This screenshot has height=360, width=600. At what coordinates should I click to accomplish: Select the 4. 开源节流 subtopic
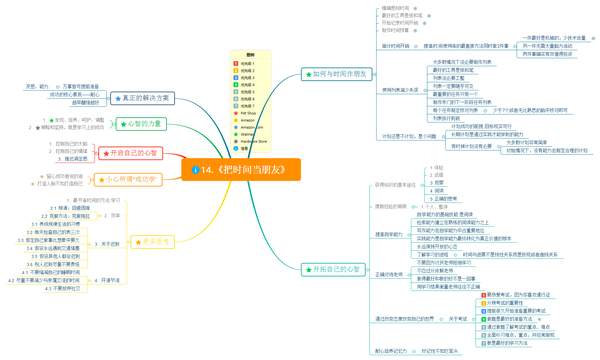pyautogui.click(x=107, y=280)
